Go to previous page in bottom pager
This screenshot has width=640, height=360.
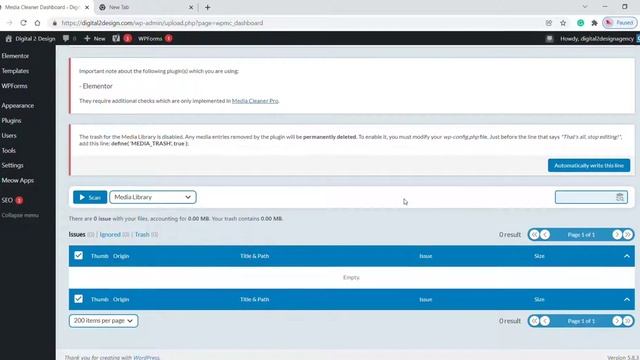point(545,321)
